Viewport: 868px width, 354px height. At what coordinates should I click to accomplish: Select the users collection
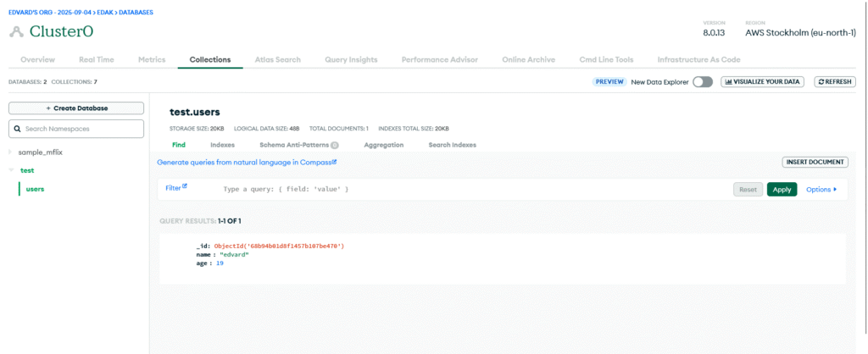[35, 189]
